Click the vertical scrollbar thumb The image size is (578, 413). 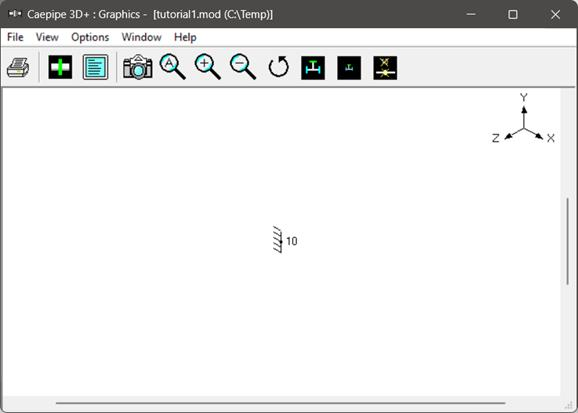click(568, 241)
